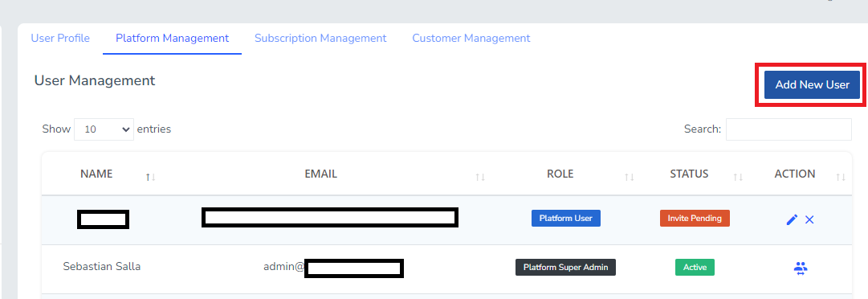Select the Platform Management tab
Viewport: 868px width, 299px height.
point(172,39)
